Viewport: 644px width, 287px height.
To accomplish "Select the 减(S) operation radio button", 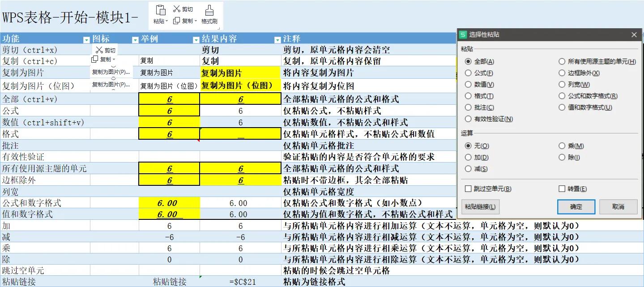I will coord(468,169).
